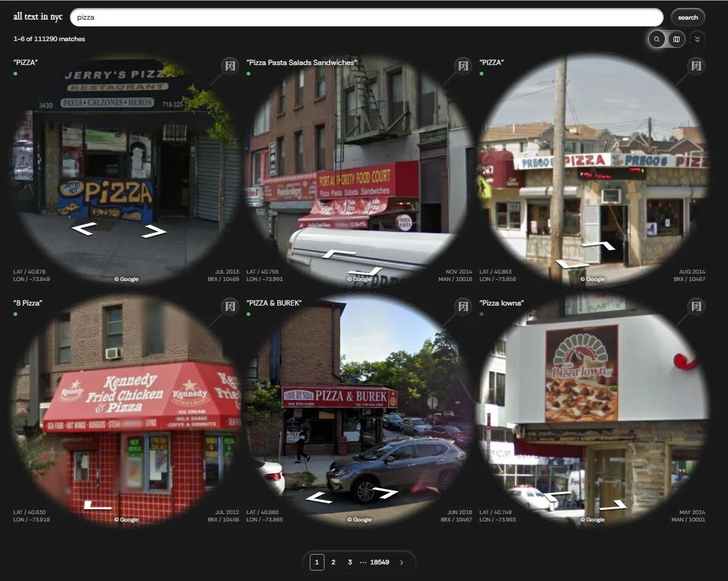Click "MAN / 10018" location label
The width and height of the screenshot is (728, 581).
(455, 279)
